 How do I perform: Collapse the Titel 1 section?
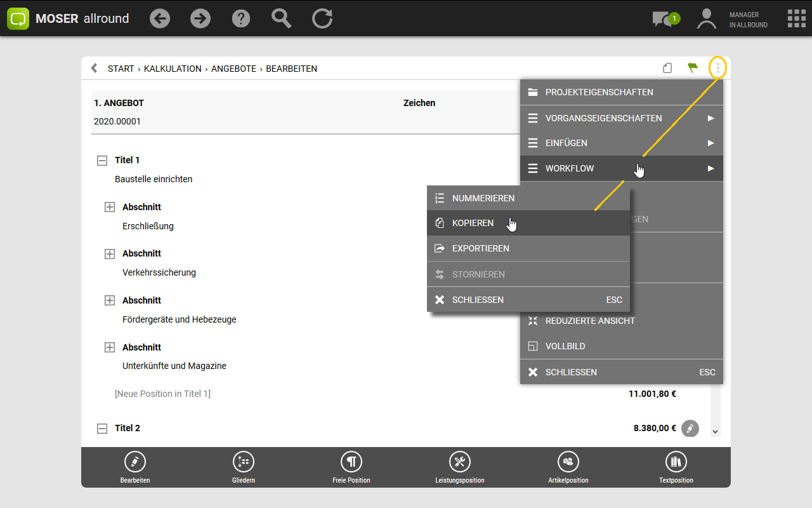coord(102,161)
